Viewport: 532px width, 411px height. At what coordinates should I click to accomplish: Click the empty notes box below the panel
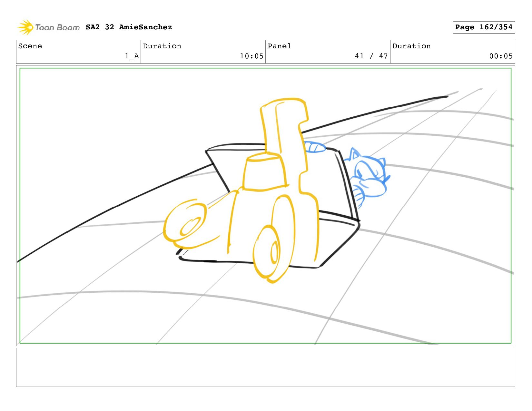pos(265,367)
